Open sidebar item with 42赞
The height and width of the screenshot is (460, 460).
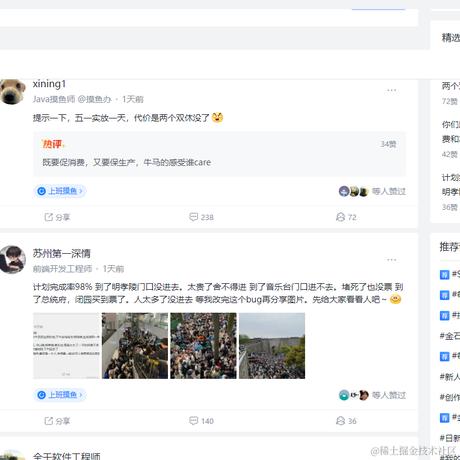coord(451,139)
